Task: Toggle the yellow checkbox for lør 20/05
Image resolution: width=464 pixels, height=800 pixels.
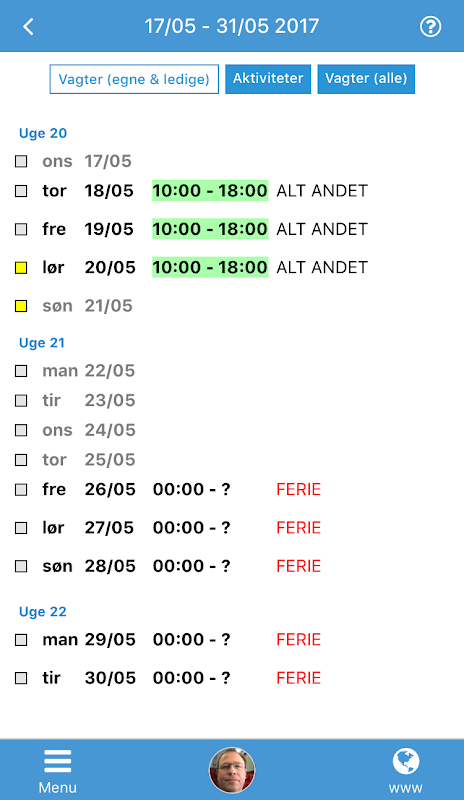Action: coord(21,267)
